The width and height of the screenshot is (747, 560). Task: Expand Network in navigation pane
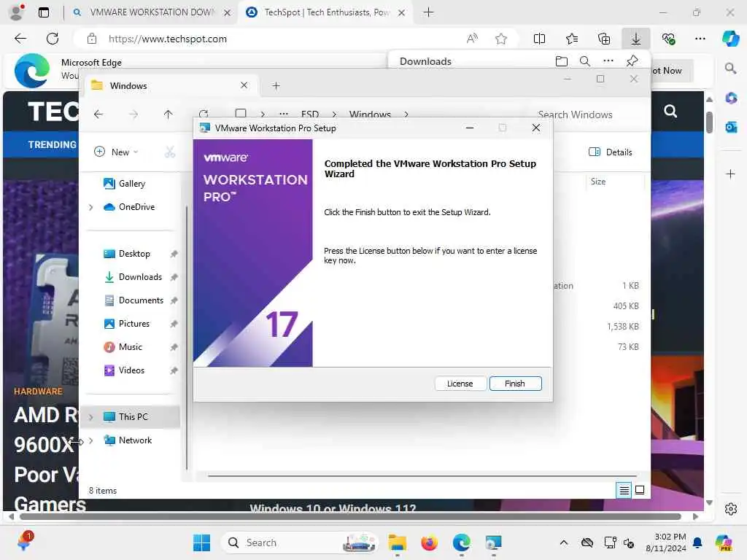pyautogui.click(x=90, y=440)
